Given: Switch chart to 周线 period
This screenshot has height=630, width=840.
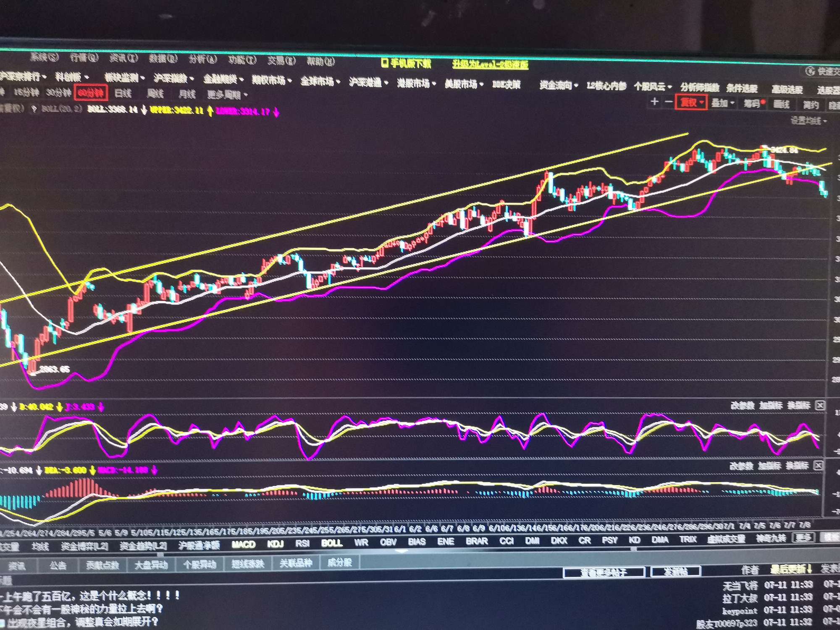Looking at the screenshot, I should (155, 94).
